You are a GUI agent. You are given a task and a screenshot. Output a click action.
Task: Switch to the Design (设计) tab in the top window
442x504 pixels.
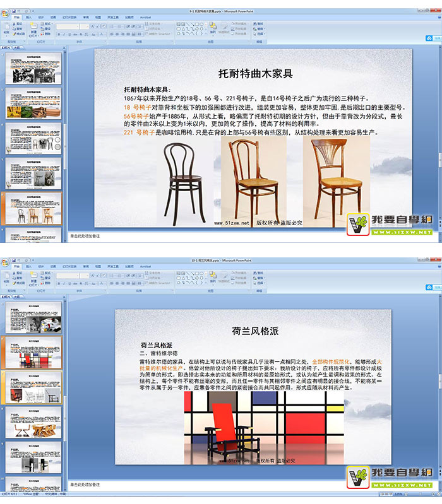tap(41, 18)
